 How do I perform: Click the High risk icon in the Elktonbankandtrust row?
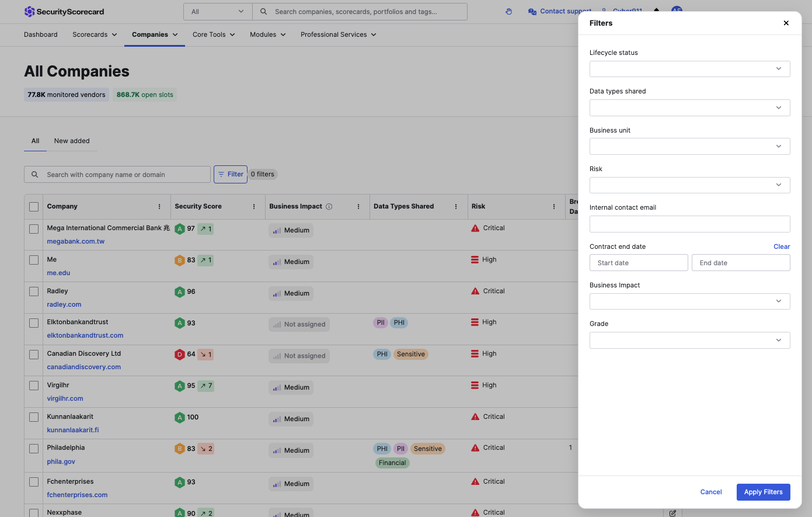coord(475,322)
